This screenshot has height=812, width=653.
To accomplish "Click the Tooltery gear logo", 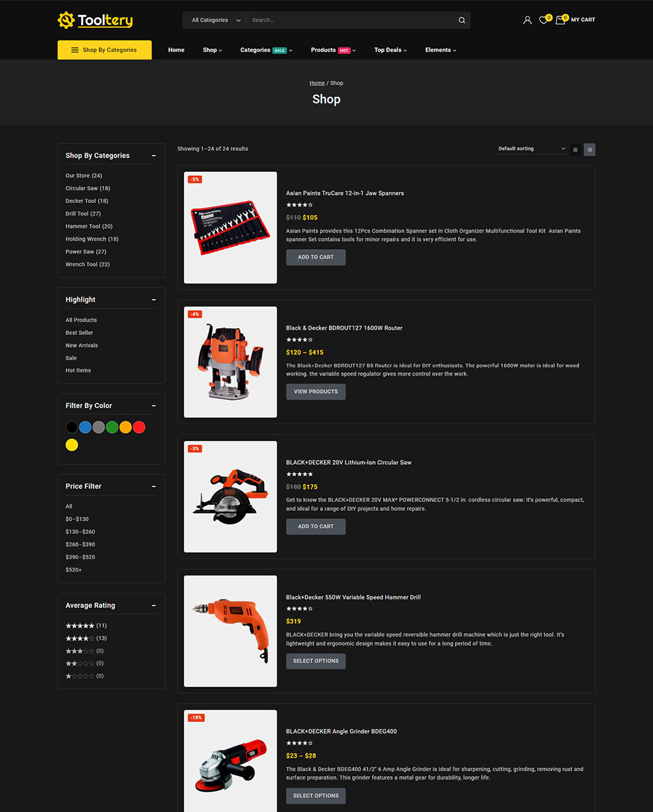I will click(66, 20).
